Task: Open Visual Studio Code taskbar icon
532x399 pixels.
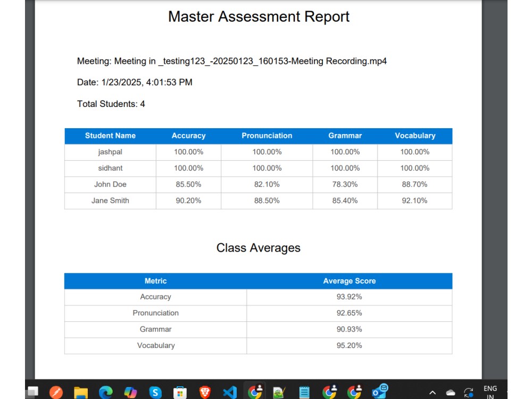Action: 230,393
